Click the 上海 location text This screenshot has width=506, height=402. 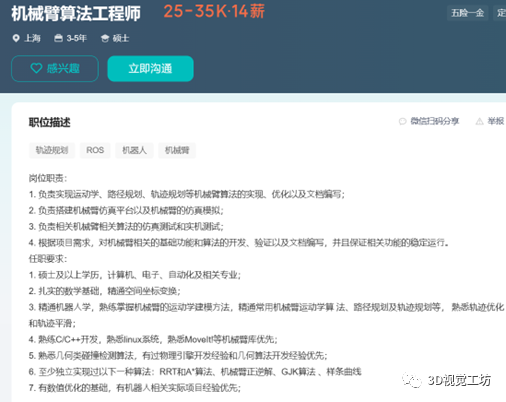point(32,38)
